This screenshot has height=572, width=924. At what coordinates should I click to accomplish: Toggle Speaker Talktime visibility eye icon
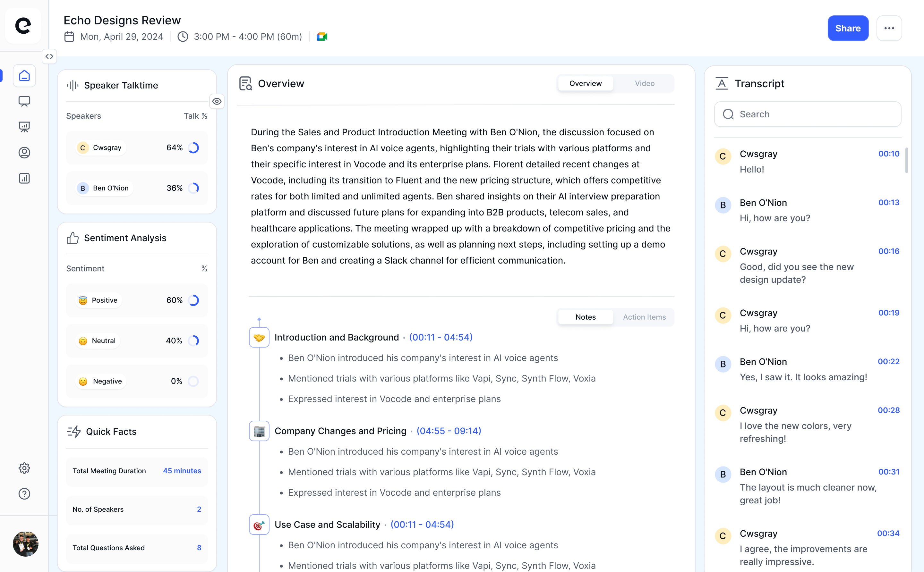(x=217, y=101)
